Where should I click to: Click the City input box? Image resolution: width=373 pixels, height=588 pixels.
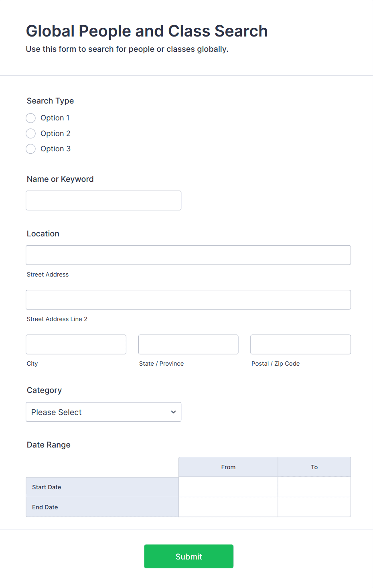click(75, 344)
